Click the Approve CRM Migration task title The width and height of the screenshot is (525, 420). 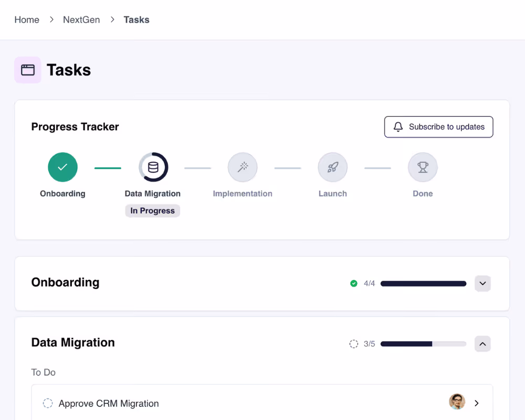pyautogui.click(x=109, y=404)
